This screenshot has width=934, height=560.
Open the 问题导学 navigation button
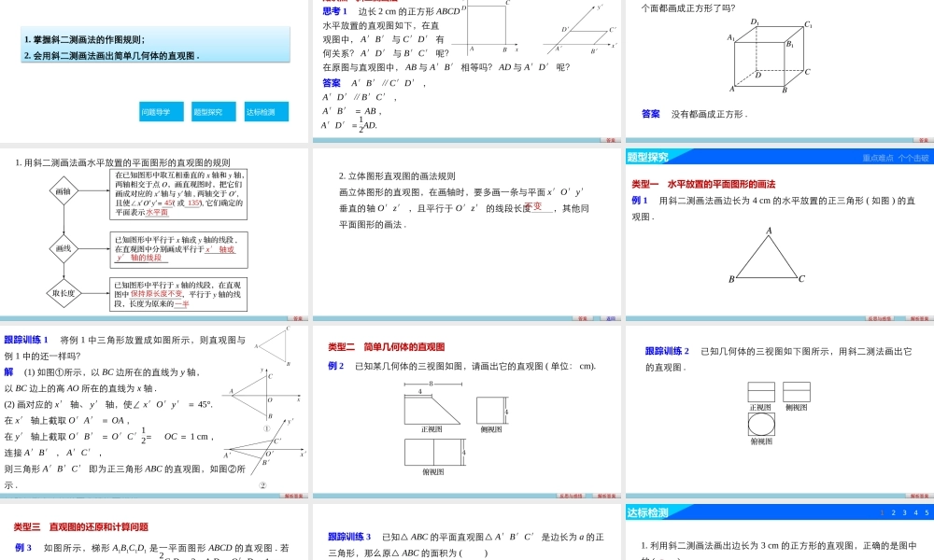tap(162, 111)
